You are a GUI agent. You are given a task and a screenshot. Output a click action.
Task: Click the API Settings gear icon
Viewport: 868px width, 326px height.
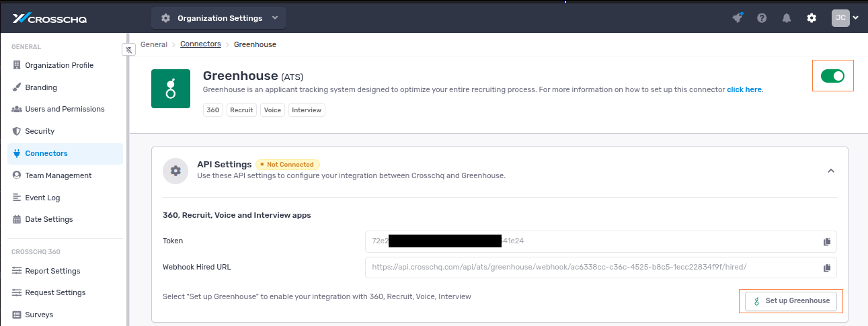175,171
